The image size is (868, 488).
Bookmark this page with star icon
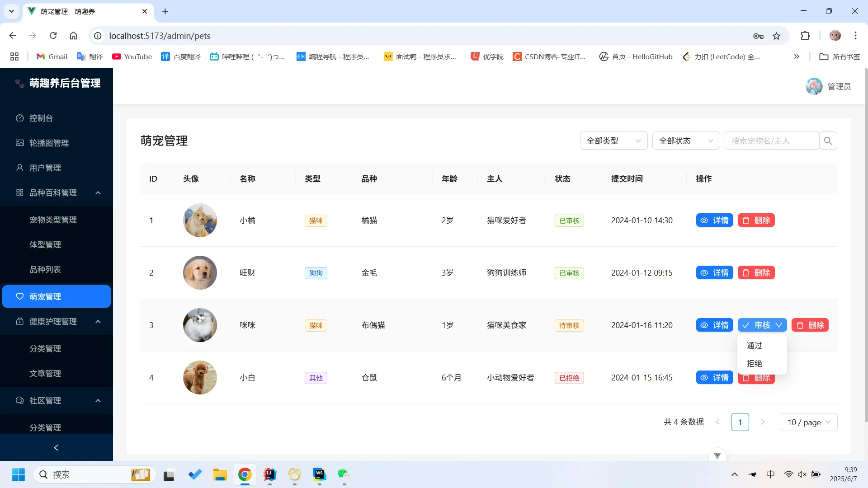click(776, 36)
